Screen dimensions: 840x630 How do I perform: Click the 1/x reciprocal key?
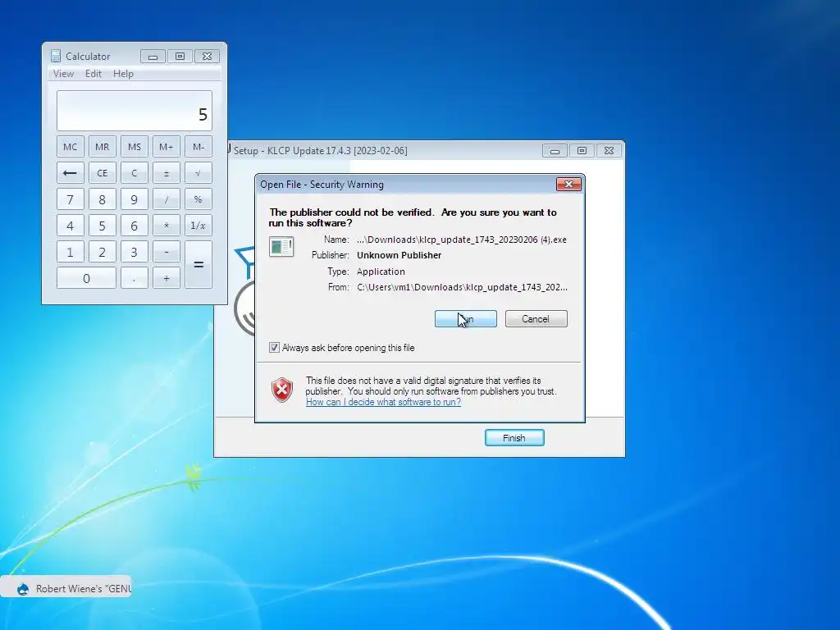199,226
